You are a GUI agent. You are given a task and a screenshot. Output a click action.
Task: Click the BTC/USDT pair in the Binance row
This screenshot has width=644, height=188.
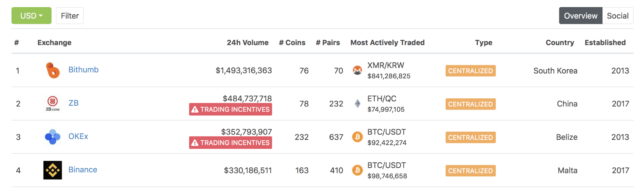pyautogui.click(x=387, y=165)
